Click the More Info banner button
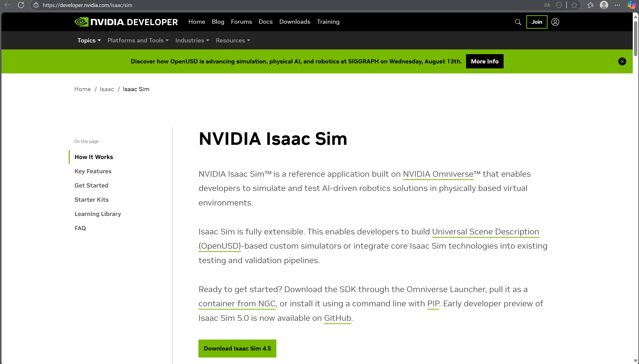This screenshot has height=364, width=639. click(x=485, y=61)
